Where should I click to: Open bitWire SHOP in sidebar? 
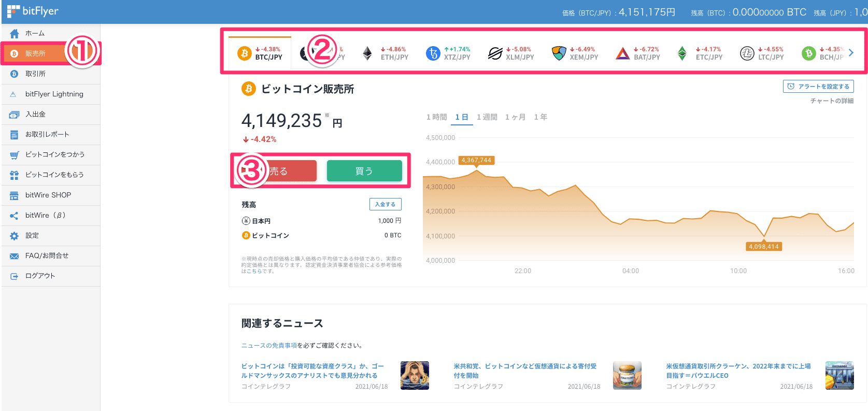coord(51,195)
